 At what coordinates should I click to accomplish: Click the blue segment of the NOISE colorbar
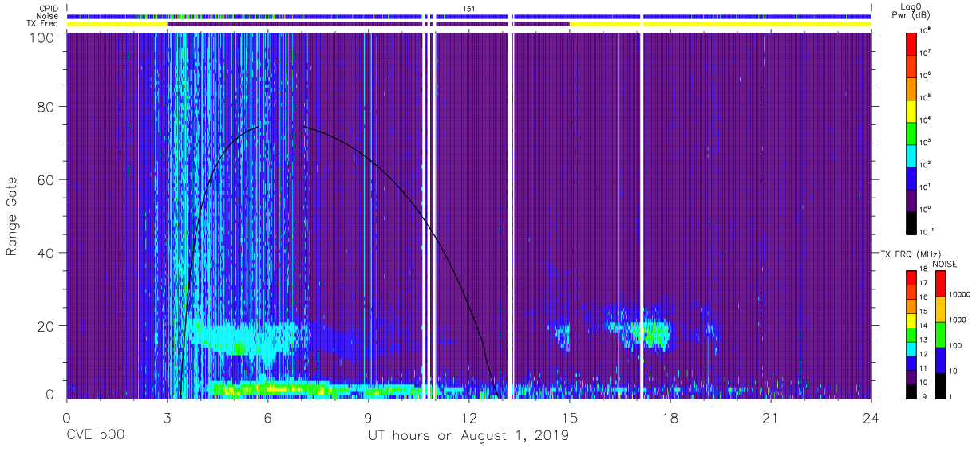(940, 360)
